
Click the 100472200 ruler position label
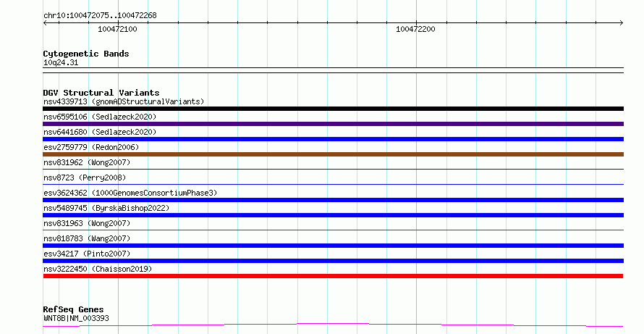point(415,29)
